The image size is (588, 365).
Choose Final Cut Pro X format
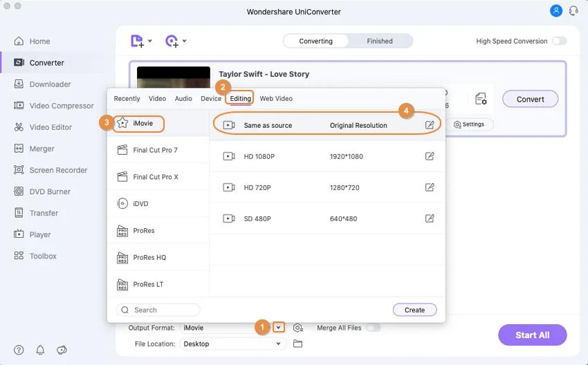click(x=158, y=177)
